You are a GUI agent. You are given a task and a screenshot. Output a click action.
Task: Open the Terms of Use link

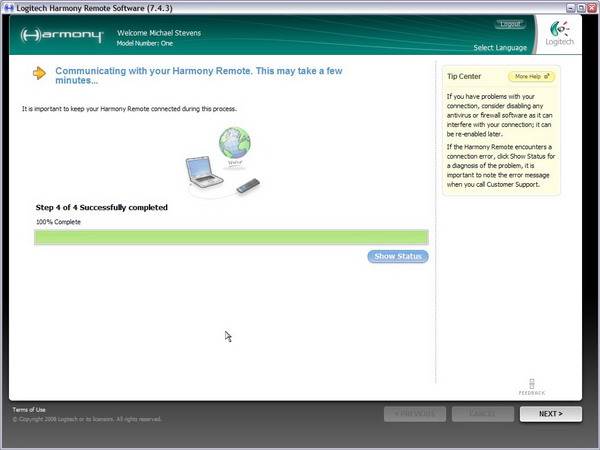click(x=29, y=409)
